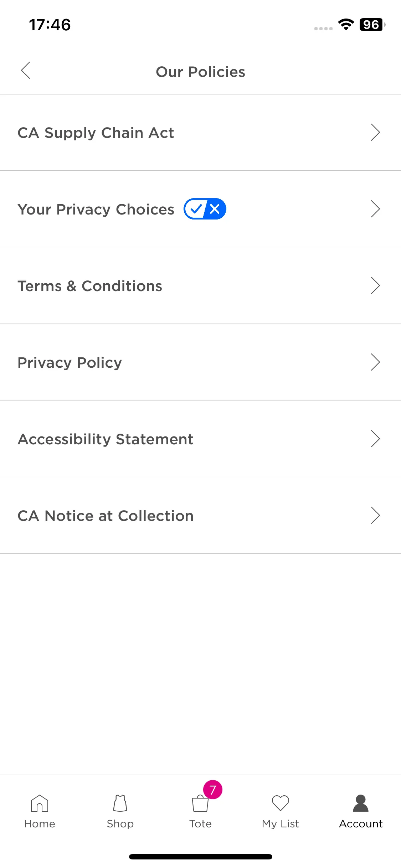Screen dimensions: 401x868
Task: Open My List heart icon
Action: 281,803
